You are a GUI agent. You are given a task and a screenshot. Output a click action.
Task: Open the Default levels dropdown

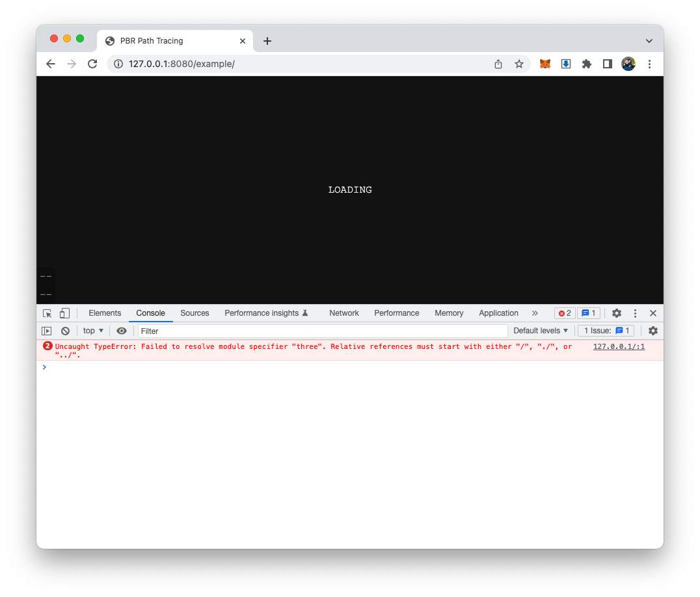541,331
